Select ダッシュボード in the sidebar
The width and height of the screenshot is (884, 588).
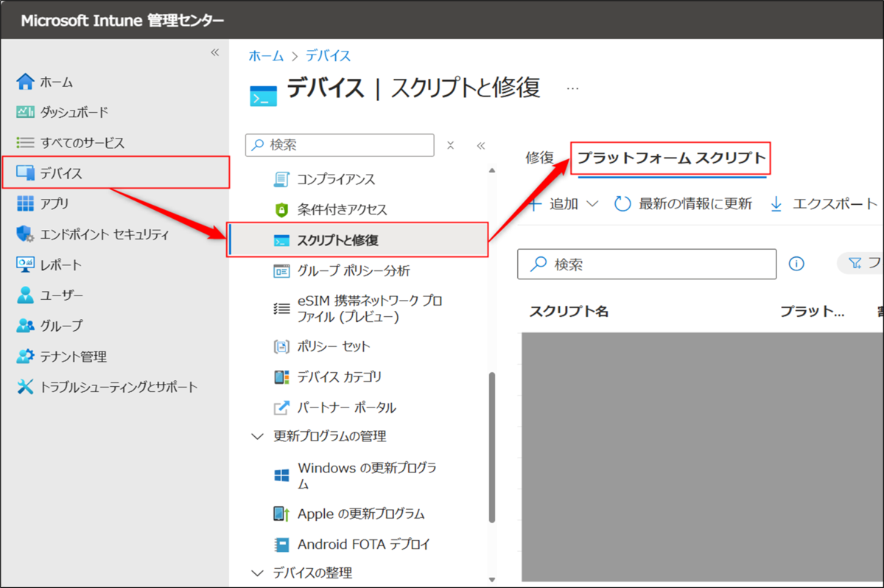point(74,112)
